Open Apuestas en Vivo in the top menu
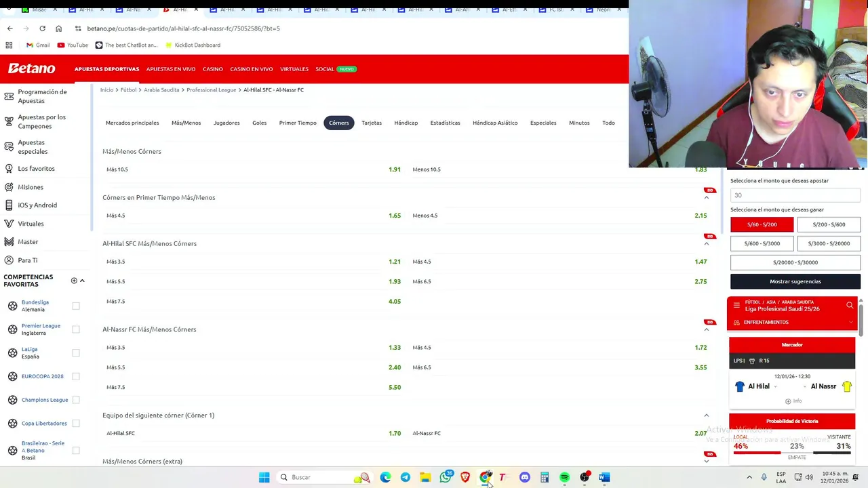Image resolution: width=868 pixels, height=488 pixels. click(171, 69)
